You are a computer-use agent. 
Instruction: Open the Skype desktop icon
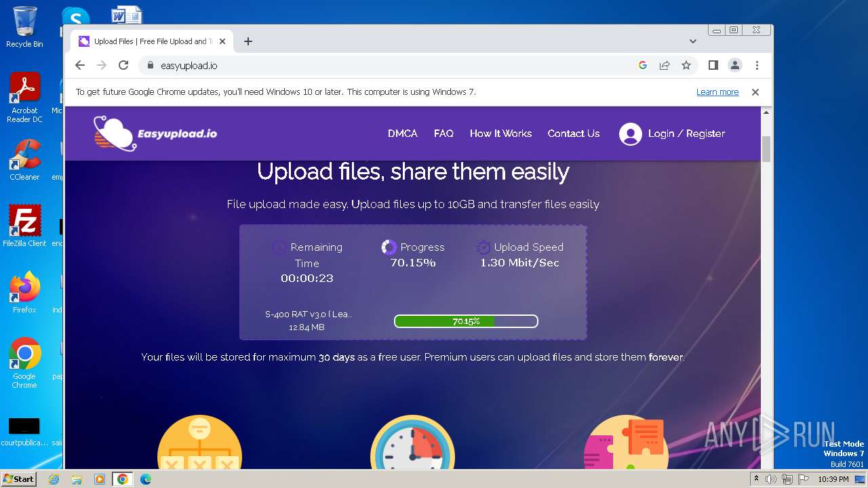(x=75, y=16)
